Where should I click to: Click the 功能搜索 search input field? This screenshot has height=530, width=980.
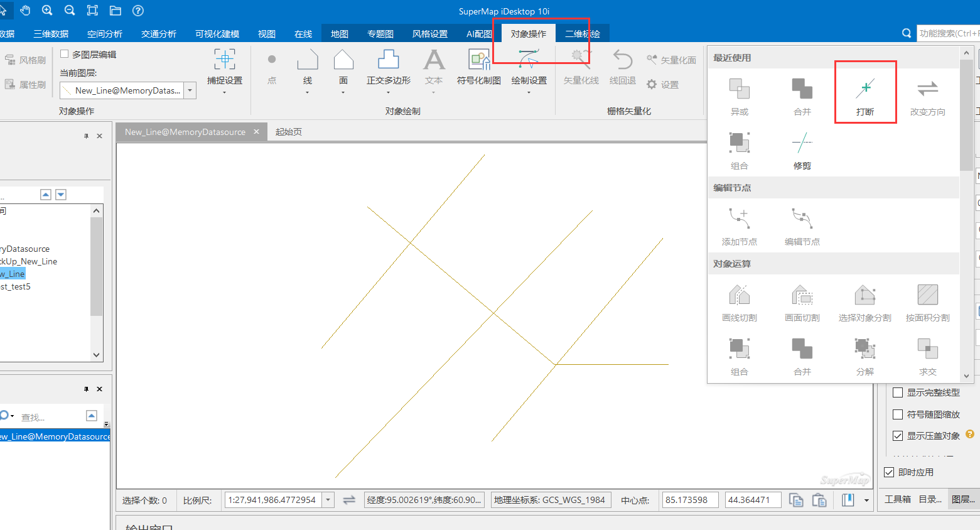tap(948, 33)
